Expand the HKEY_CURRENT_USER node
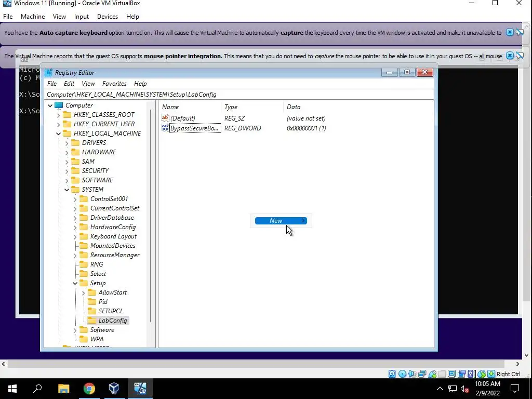This screenshot has width=532, height=399. coord(58,125)
